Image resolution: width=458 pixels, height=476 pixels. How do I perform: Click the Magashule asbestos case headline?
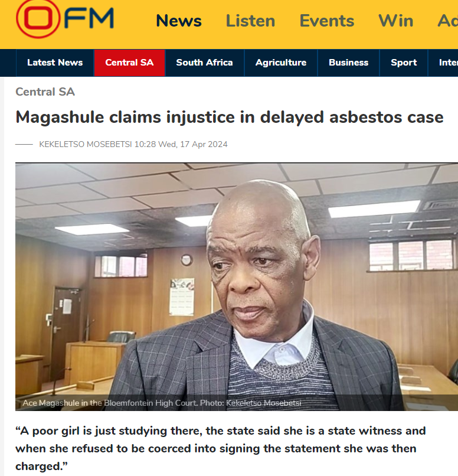point(230,117)
